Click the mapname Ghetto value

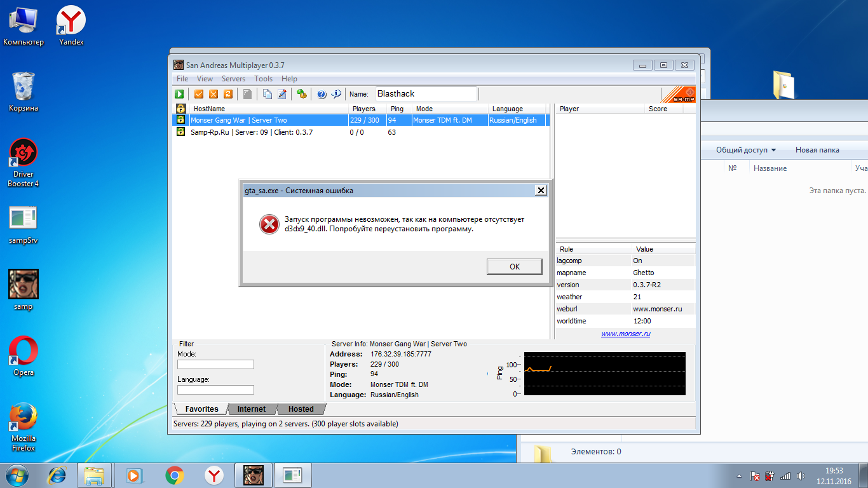tap(644, 273)
